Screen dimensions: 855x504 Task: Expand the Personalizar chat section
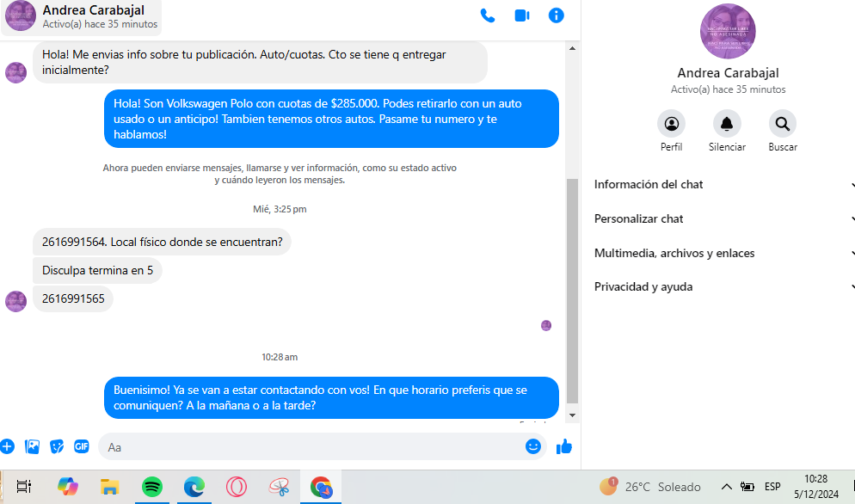tap(724, 218)
